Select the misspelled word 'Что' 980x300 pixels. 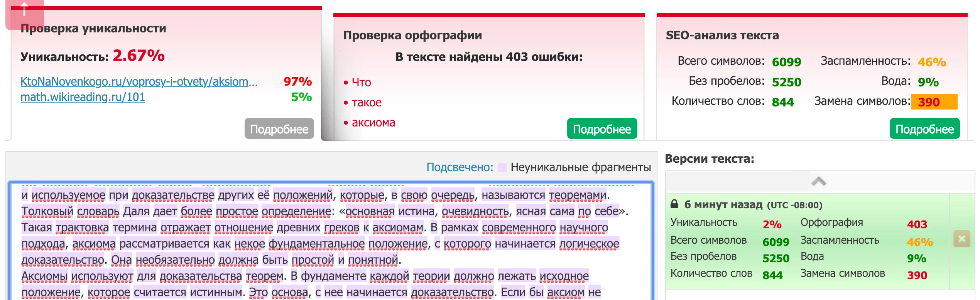(x=361, y=82)
